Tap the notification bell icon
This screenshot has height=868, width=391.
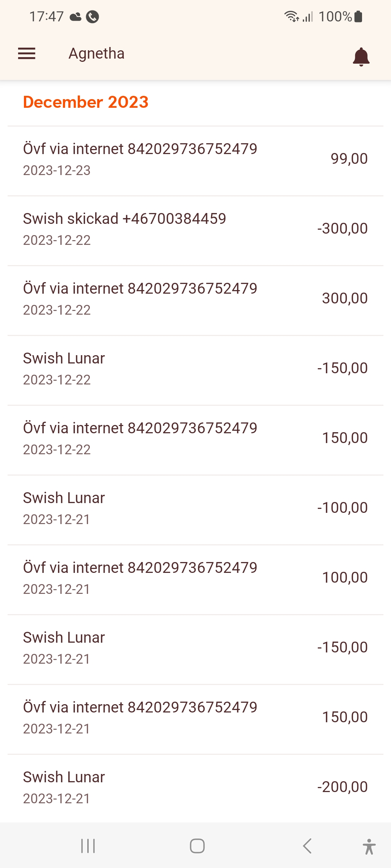pyautogui.click(x=361, y=57)
